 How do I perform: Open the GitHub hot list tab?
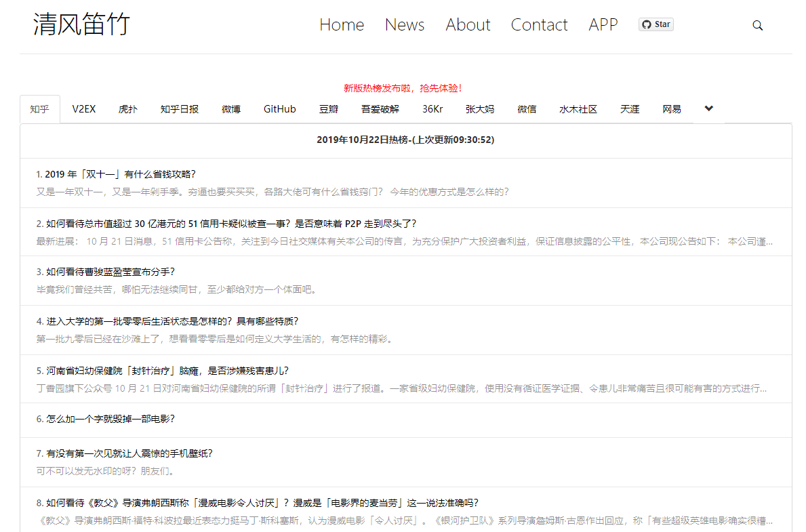279,109
